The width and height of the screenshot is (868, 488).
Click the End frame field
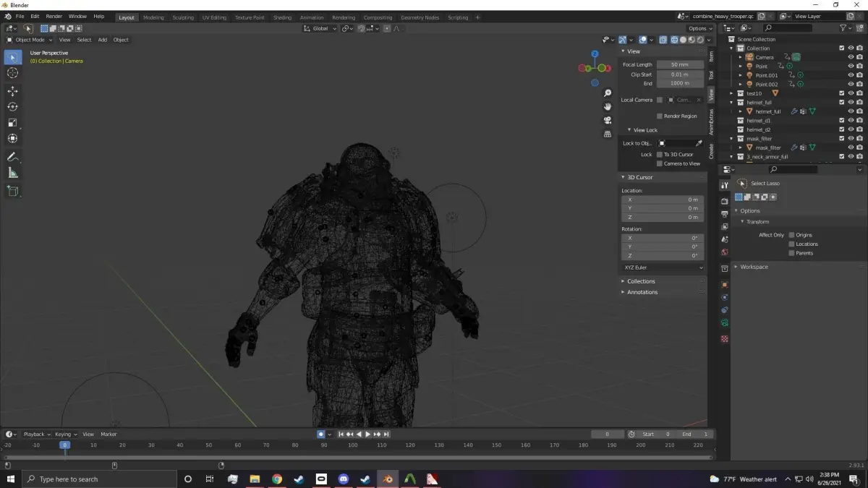click(696, 434)
